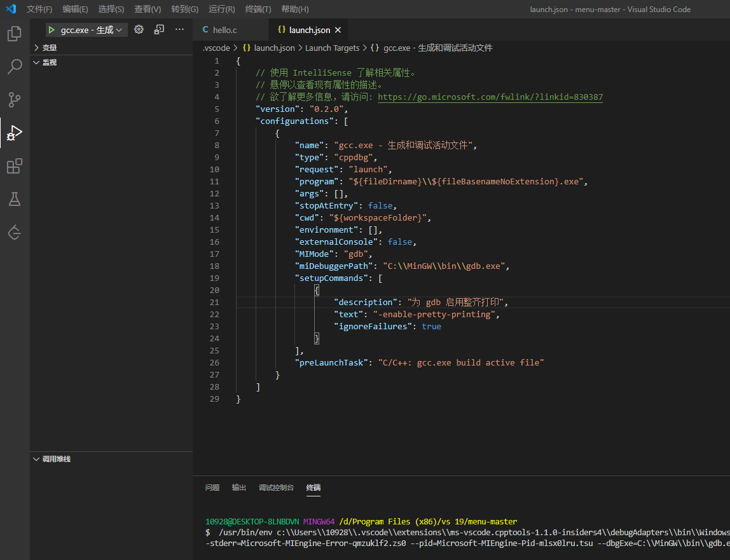
Task: Open launch.json via the gear icon
Action: (x=139, y=30)
